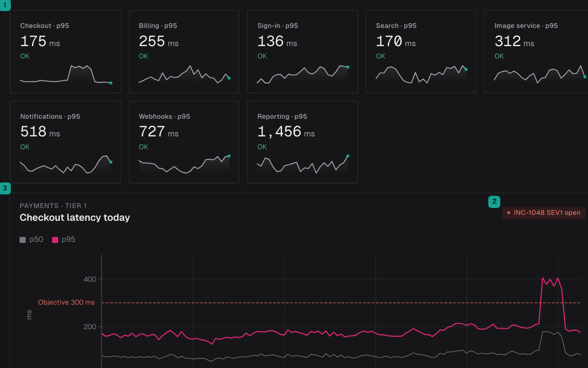588x368 pixels.
Task: Click the Sign-in sparkline chart
Action: [x=303, y=74]
